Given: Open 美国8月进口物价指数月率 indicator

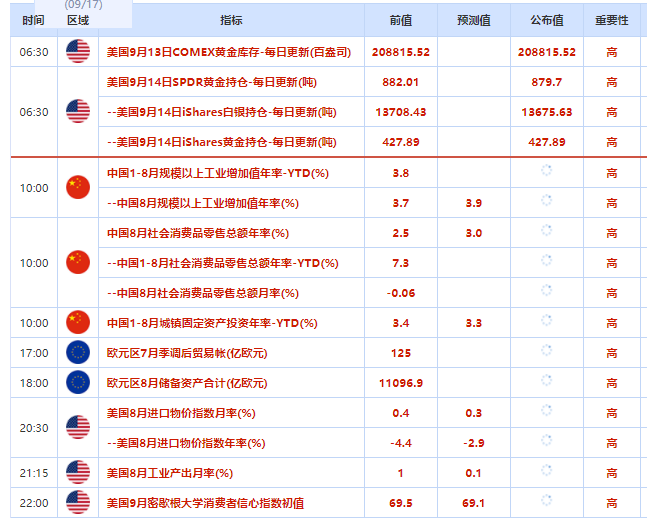Looking at the screenshot, I should point(181,413).
